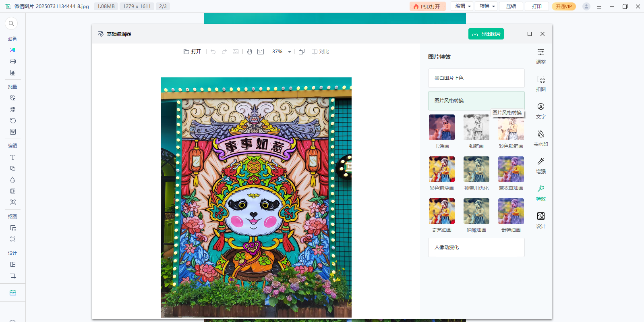Screen dimensions: 644x322
Task: Open the 调整 adjust panel
Action: point(541,56)
